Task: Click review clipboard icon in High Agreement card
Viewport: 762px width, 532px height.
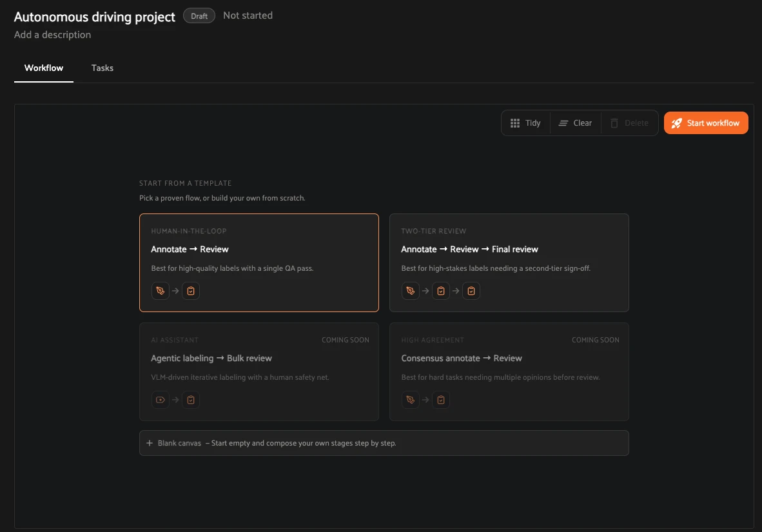Action: (441, 400)
